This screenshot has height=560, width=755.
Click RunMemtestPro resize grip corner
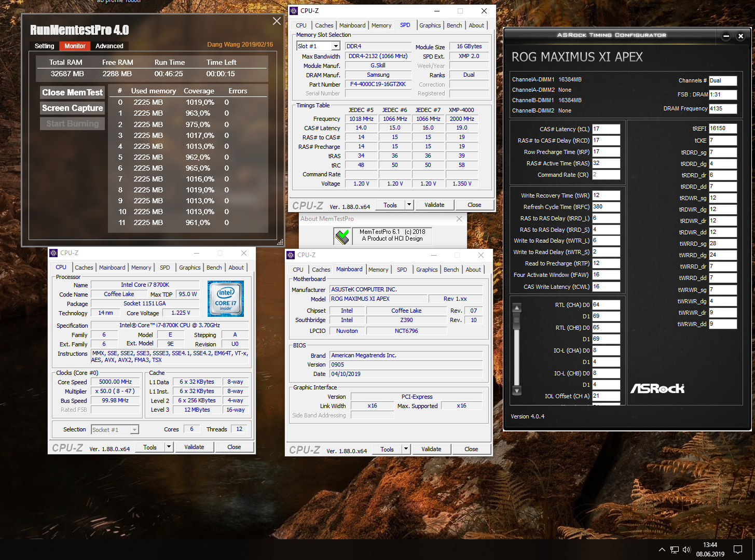tap(280, 242)
